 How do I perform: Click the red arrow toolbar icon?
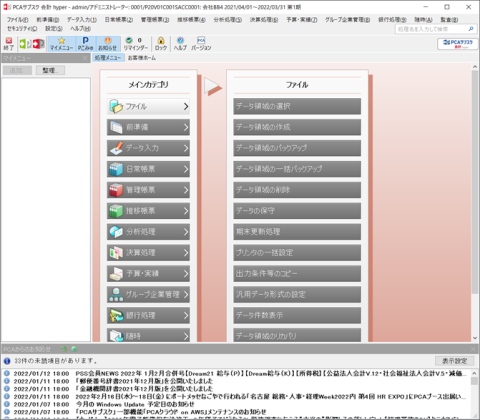coord(38,44)
